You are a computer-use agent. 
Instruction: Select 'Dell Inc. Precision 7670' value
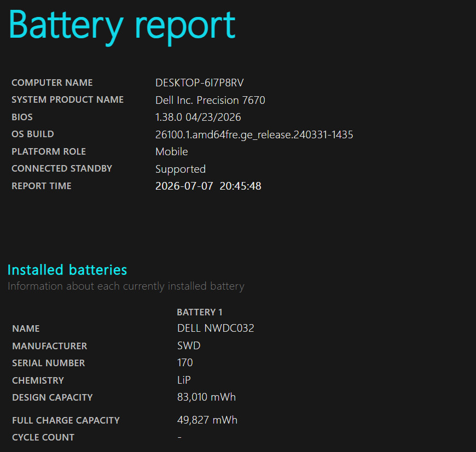coord(210,100)
